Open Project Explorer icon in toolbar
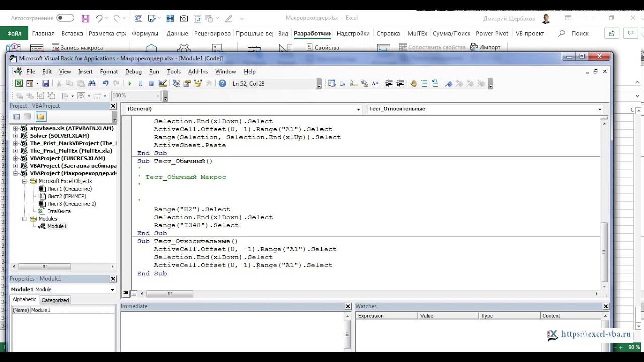Viewport: 644px width, 362px height. point(176,84)
